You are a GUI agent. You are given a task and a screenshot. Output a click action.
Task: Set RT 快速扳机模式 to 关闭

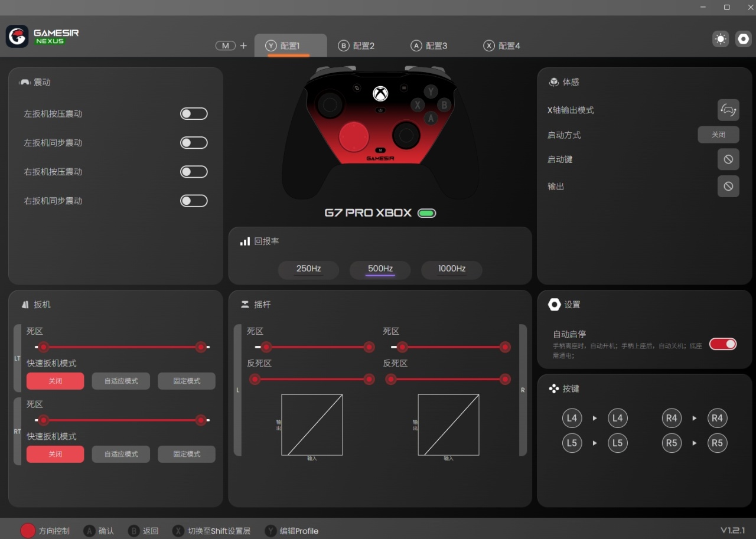click(x=55, y=454)
